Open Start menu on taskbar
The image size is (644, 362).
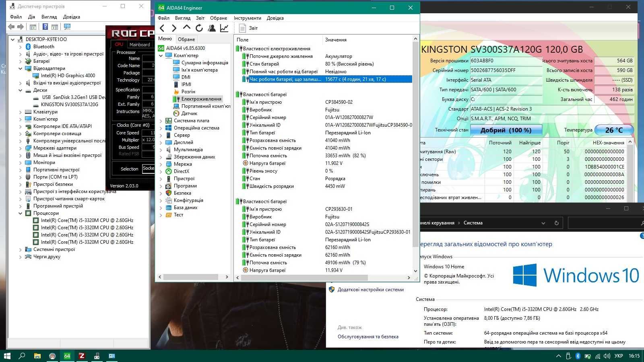click(x=7, y=356)
